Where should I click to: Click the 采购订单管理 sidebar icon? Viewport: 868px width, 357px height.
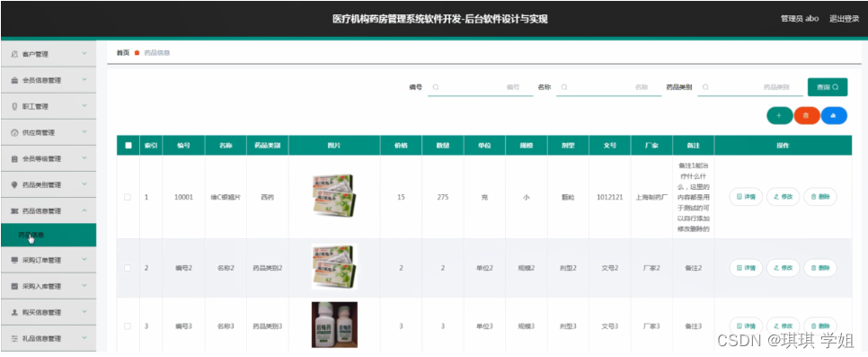(x=14, y=260)
